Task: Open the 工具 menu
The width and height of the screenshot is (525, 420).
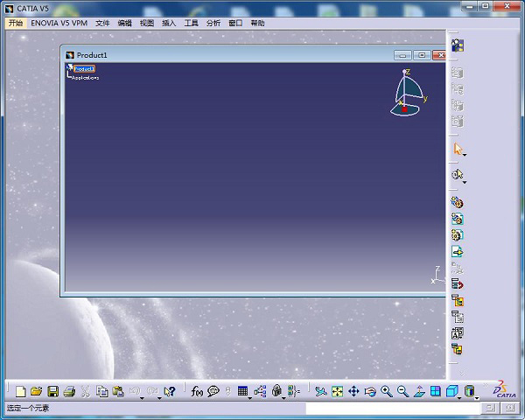Action: (x=191, y=23)
